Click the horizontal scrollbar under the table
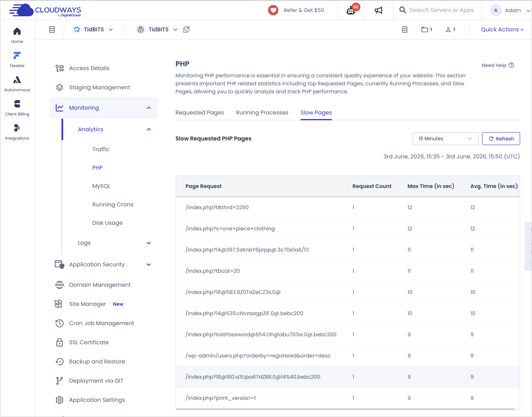 point(345,409)
